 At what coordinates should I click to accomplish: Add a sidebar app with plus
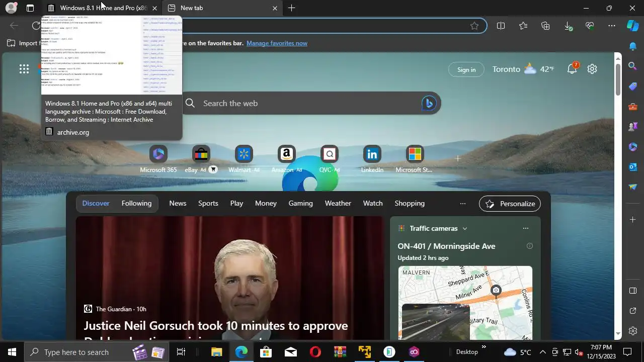click(633, 219)
